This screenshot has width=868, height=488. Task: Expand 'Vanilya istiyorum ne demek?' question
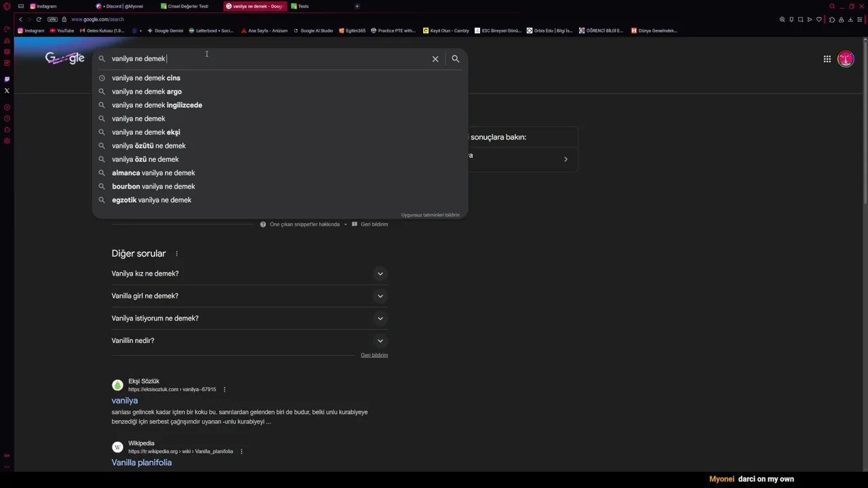[250, 319]
